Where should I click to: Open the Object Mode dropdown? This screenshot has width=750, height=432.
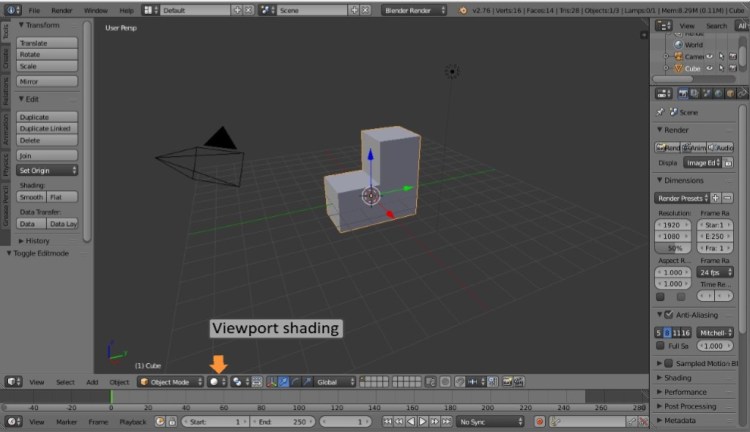[x=171, y=382]
